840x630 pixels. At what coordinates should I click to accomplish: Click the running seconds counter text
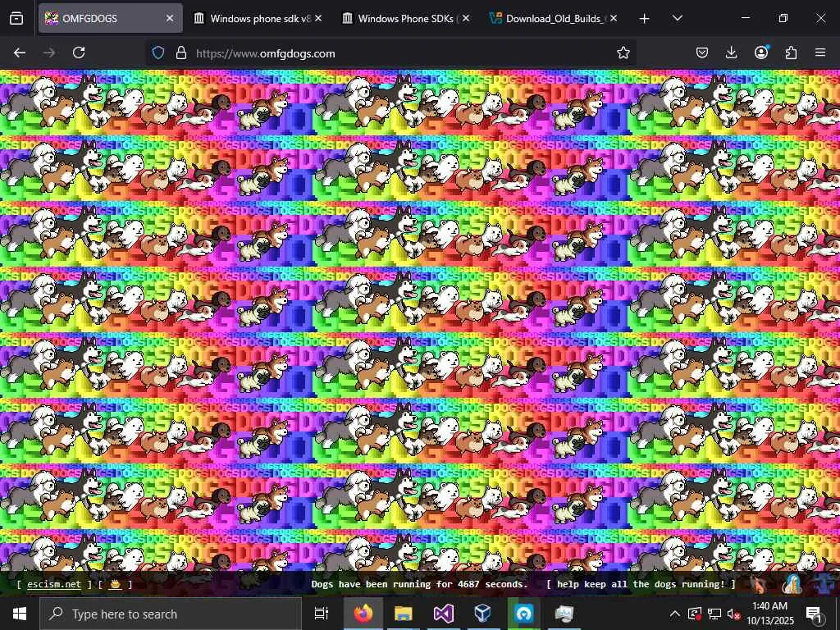tap(419, 584)
